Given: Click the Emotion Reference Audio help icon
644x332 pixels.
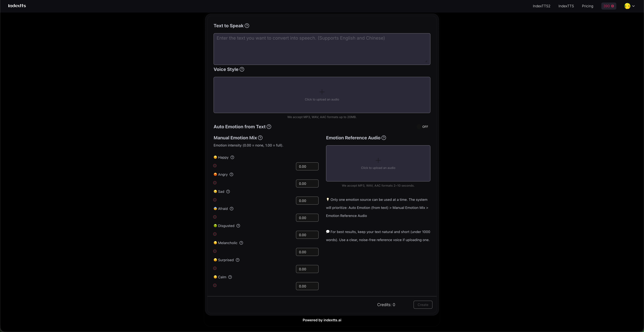Looking at the screenshot, I should coord(384,138).
